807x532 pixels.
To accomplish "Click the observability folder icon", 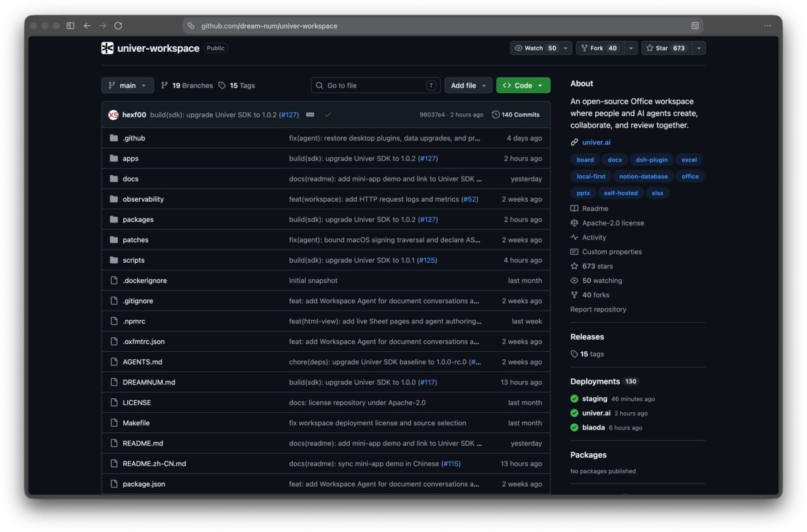I will click(113, 199).
